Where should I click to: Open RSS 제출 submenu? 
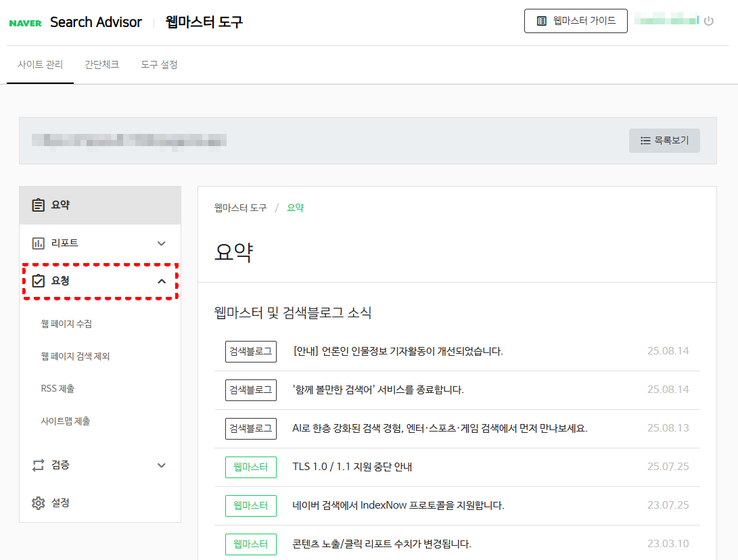pos(57,389)
